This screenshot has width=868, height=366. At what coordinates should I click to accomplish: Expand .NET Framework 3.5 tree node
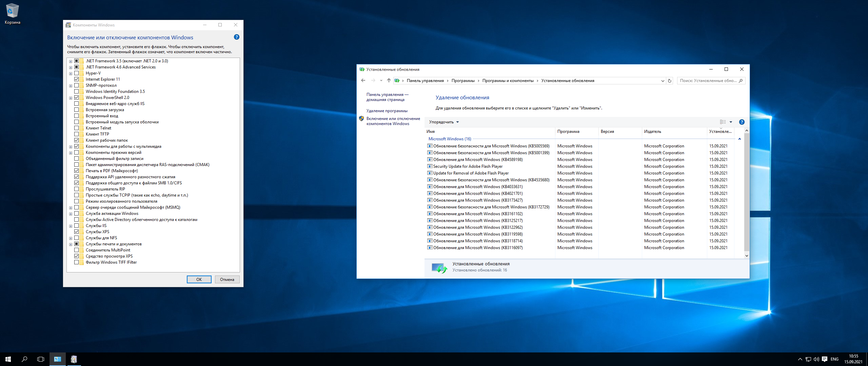tap(71, 61)
